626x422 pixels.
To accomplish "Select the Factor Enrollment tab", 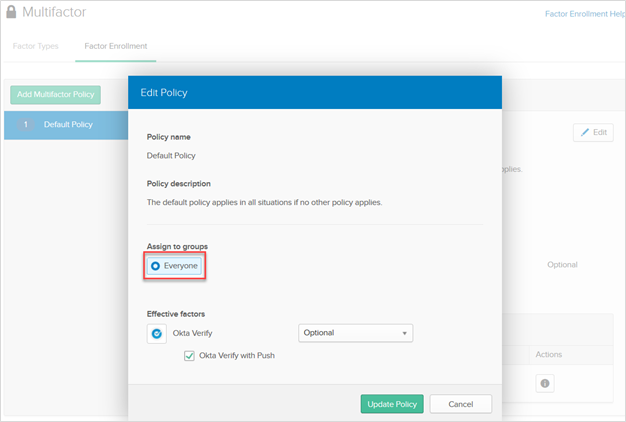I will tap(116, 46).
